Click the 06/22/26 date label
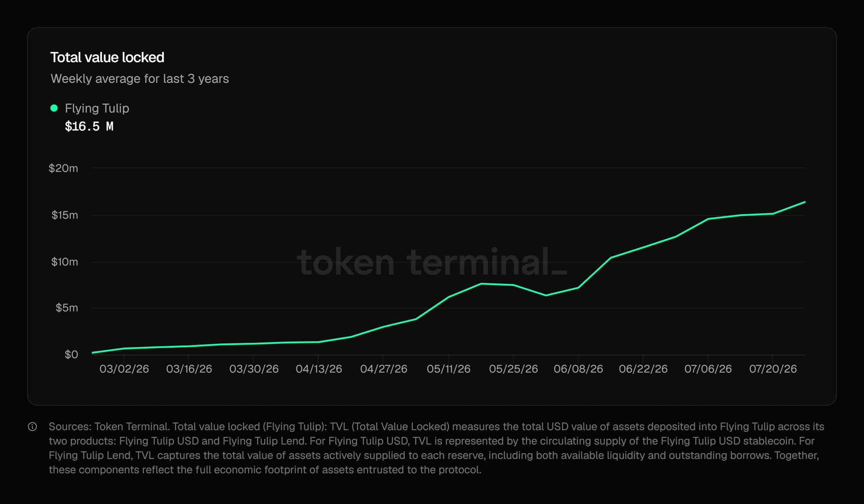This screenshot has width=864, height=504. [x=643, y=369]
